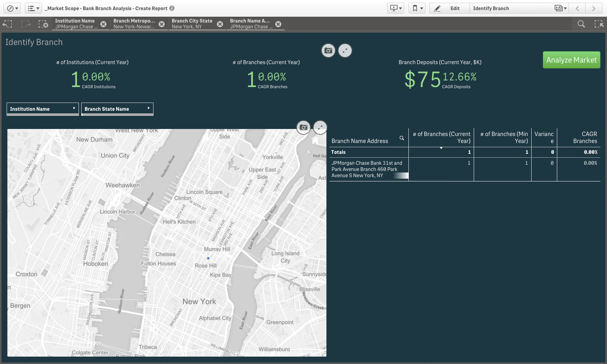Clear all selections

(x=43, y=24)
